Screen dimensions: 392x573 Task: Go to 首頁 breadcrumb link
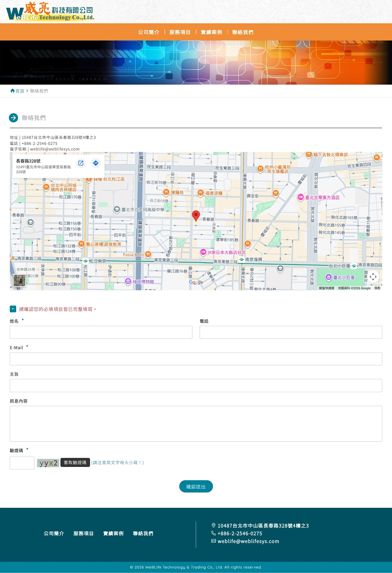coord(20,91)
